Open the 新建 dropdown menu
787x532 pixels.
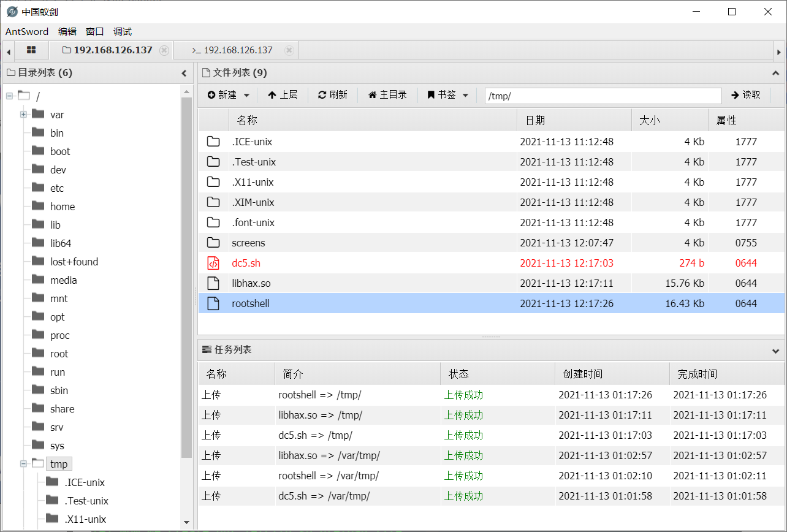point(229,95)
